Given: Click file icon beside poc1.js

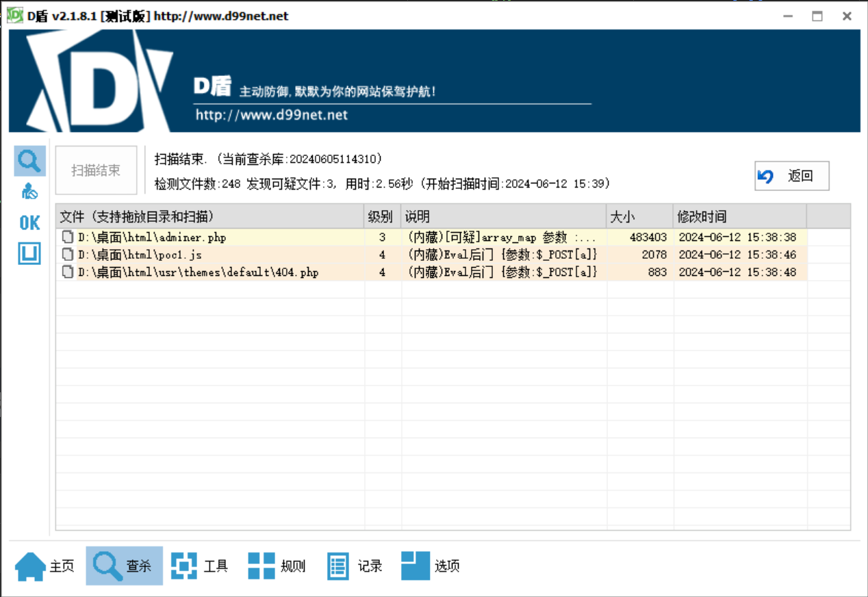Looking at the screenshot, I should (68, 255).
